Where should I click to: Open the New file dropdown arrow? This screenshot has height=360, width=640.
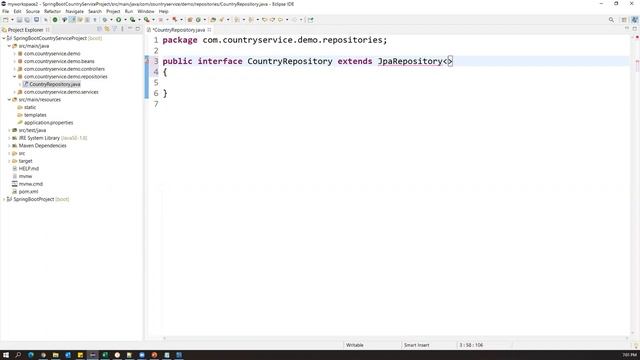(12, 20)
